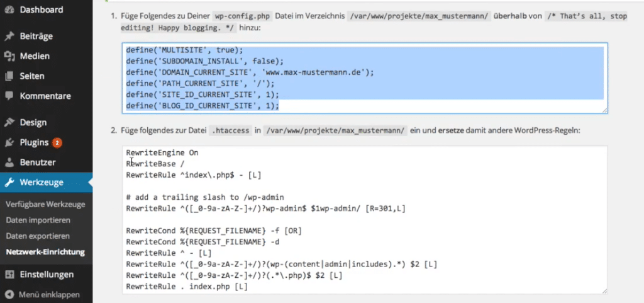
Task: Click the RewriteCond REQUEST_FILENAME -d line
Action: pos(203,242)
